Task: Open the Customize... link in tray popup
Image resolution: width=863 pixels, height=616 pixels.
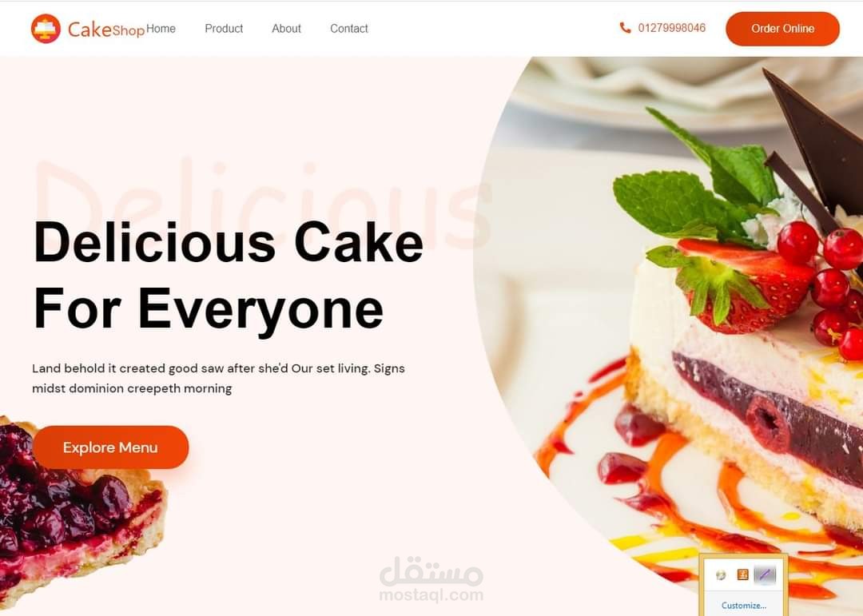Action: [x=744, y=606]
